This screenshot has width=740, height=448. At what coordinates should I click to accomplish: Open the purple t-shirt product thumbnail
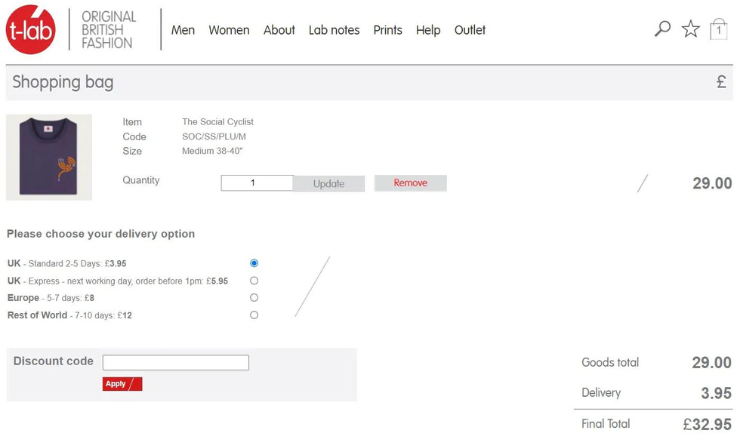49,157
